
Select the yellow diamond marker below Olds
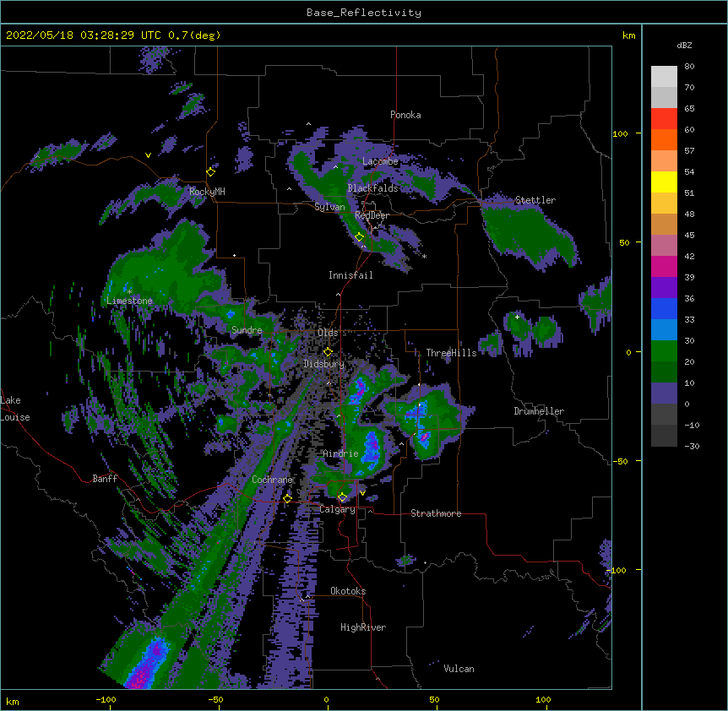328,351
